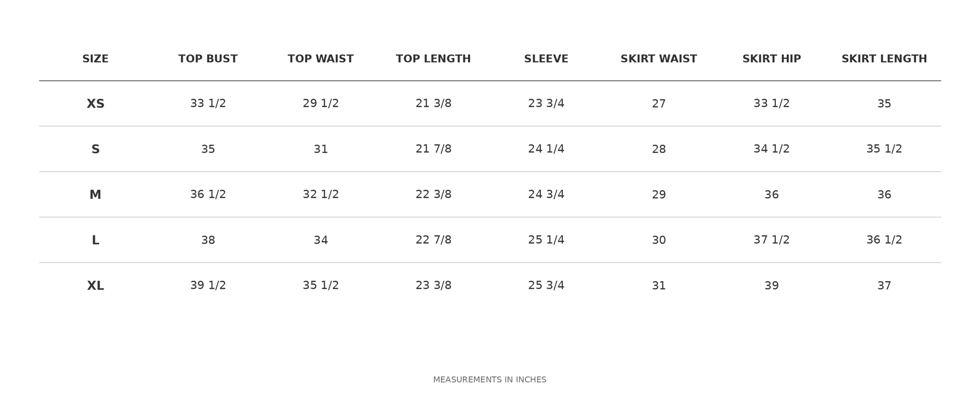The image size is (980, 400).
Task: Click the SKIRT HIP header
Action: [x=771, y=59]
